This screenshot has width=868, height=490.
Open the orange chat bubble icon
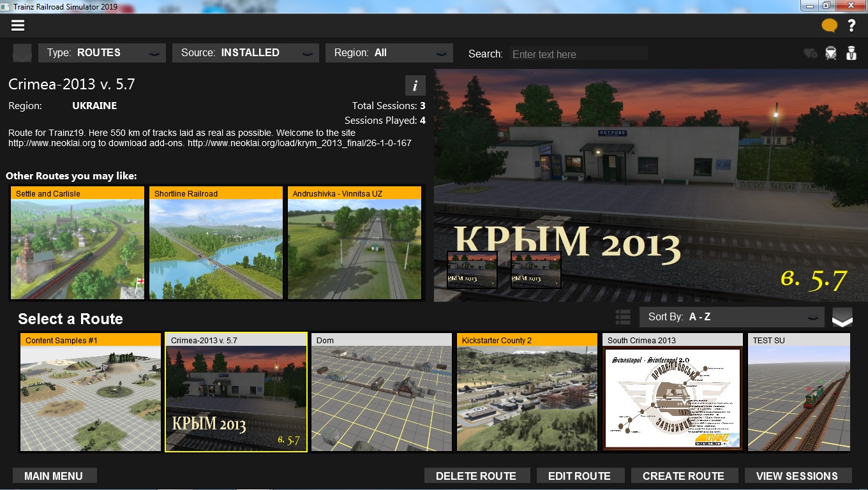[829, 26]
